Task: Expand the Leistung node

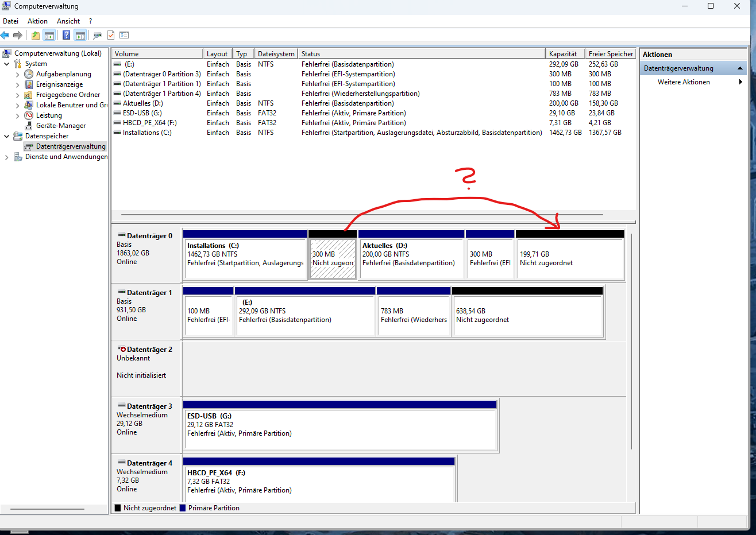Action: click(17, 115)
